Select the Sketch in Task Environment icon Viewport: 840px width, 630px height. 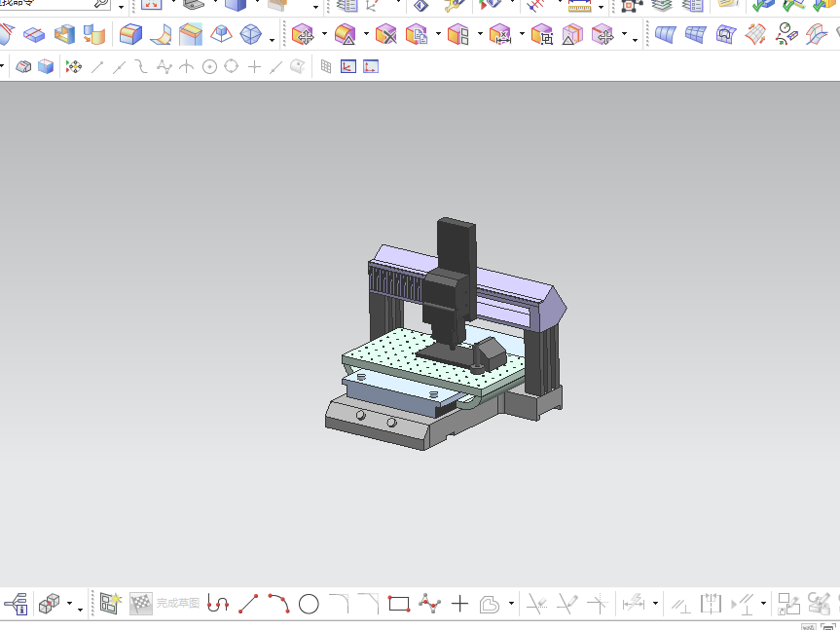tap(111, 604)
